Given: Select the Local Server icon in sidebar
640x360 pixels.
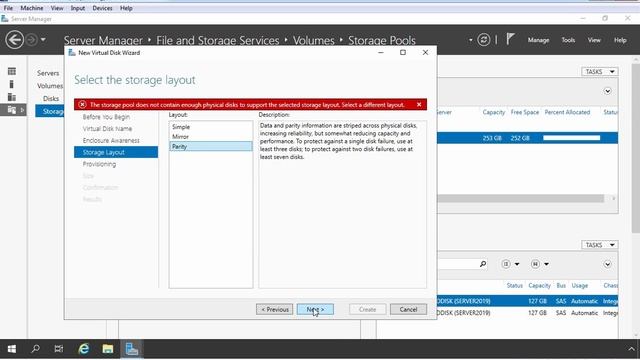Looking at the screenshot, I should click(x=12, y=84).
